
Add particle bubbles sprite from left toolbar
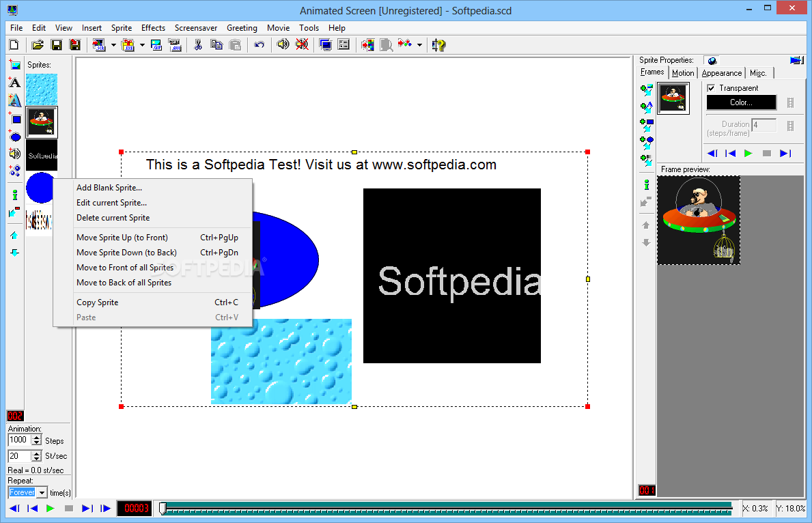[15, 171]
